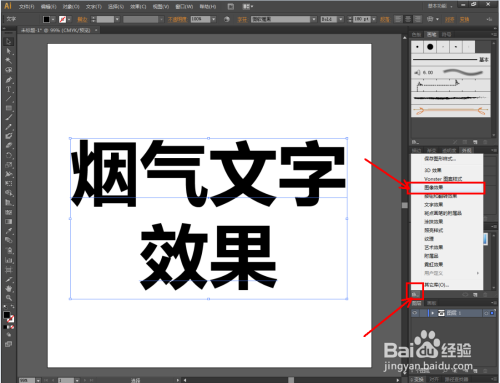Select the Blend tool
500x383 pixels.
coord(9,240)
